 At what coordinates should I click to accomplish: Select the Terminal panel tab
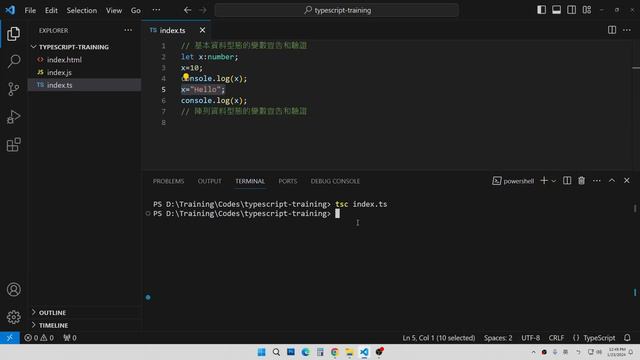pyautogui.click(x=250, y=181)
